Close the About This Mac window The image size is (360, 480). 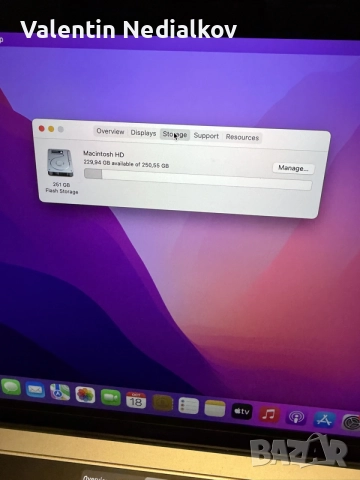(x=42, y=129)
